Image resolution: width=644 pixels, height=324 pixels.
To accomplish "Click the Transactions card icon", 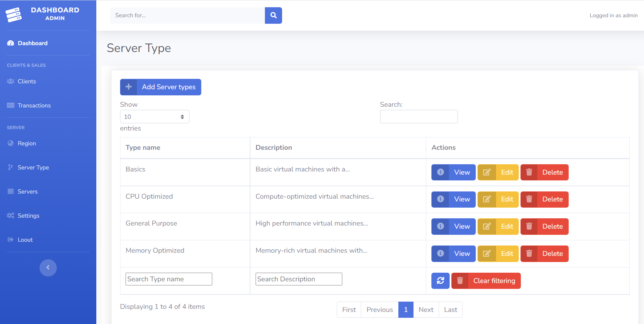I will tap(10, 105).
